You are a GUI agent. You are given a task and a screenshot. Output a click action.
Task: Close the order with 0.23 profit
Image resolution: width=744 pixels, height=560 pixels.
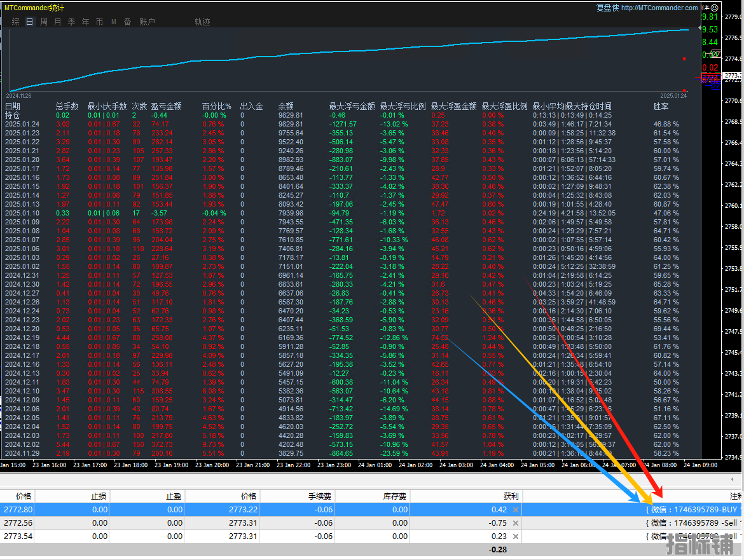[x=516, y=536]
